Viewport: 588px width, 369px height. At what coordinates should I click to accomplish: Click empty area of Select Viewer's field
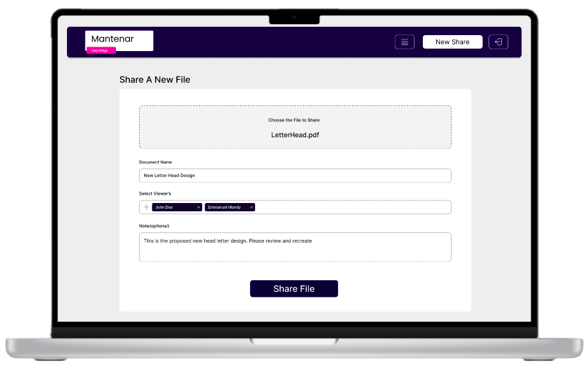point(351,207)
